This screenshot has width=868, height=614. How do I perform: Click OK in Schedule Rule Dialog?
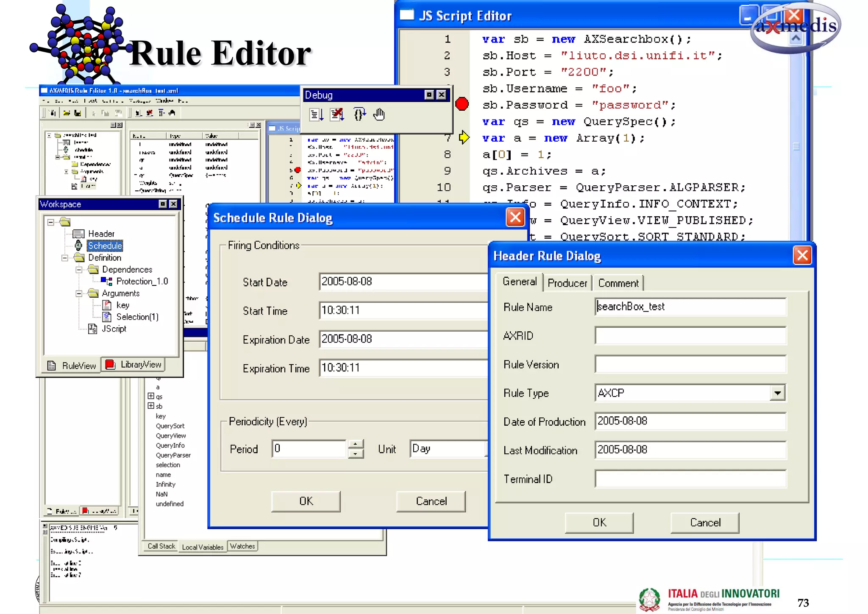pyautogui.click(x=306, y=501)
